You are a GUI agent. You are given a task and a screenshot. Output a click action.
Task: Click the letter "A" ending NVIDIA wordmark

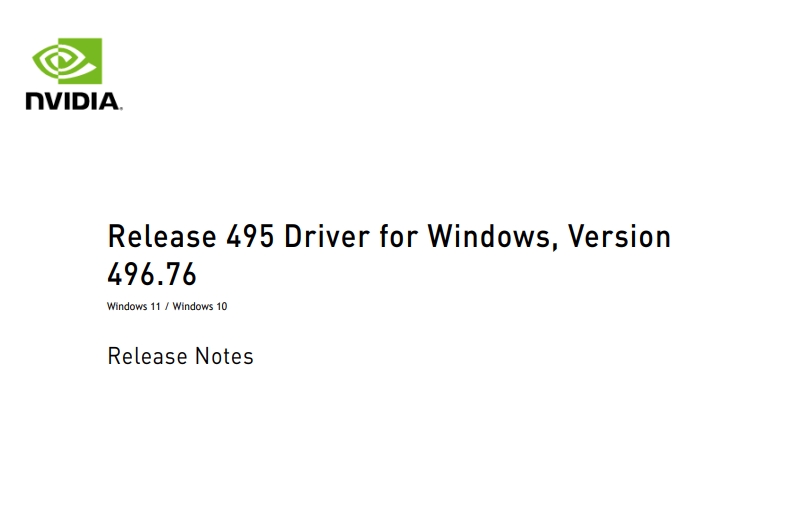click(111, 101)
